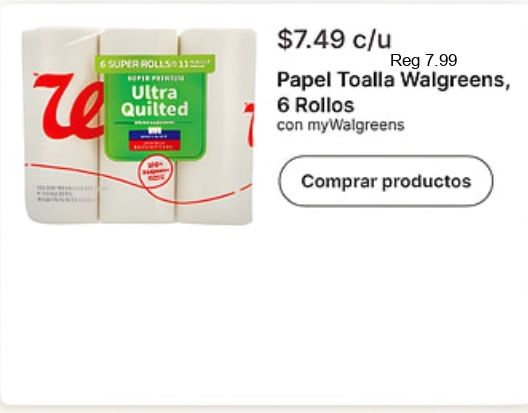Click the con myWalgreens text

click(340, 125)
